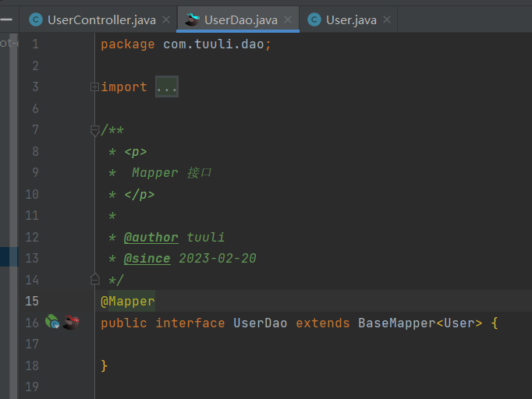Click the UserController.java class file icon
This screenshot has height=399, width=532.
(x=36, y=19)
